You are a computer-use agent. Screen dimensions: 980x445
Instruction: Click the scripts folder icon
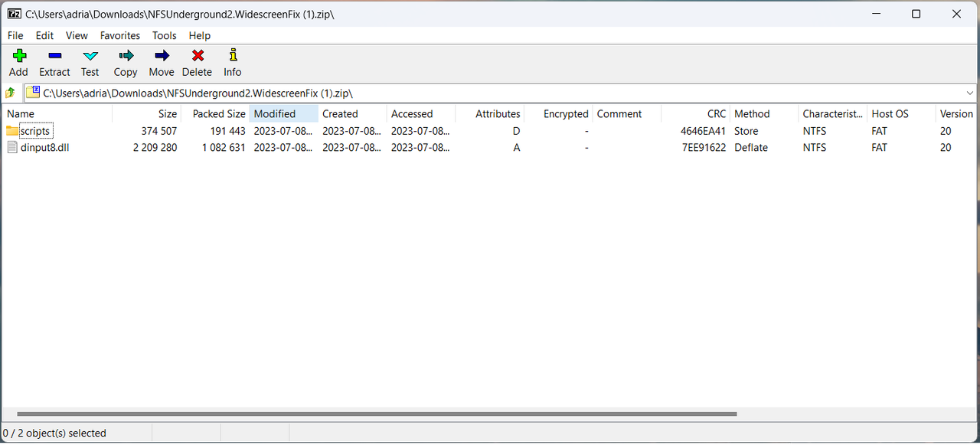12,131
